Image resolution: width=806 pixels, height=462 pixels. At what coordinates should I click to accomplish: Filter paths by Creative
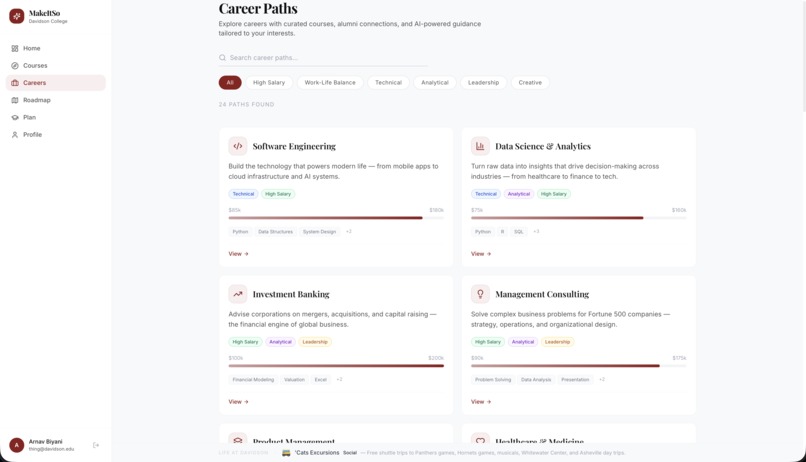point(530,82)
